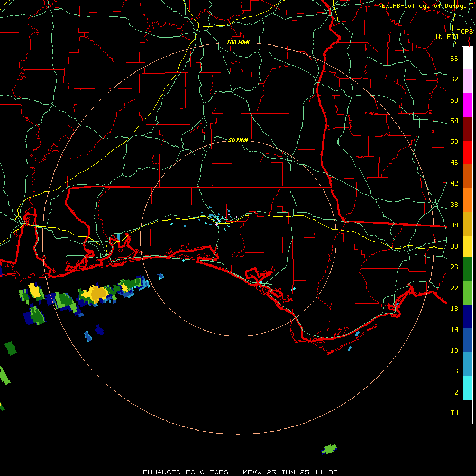Click the '100 NMI' range ring label
The width and height of the screenshot is (476, 476).
pyautogui.click(x=238, y=42)
